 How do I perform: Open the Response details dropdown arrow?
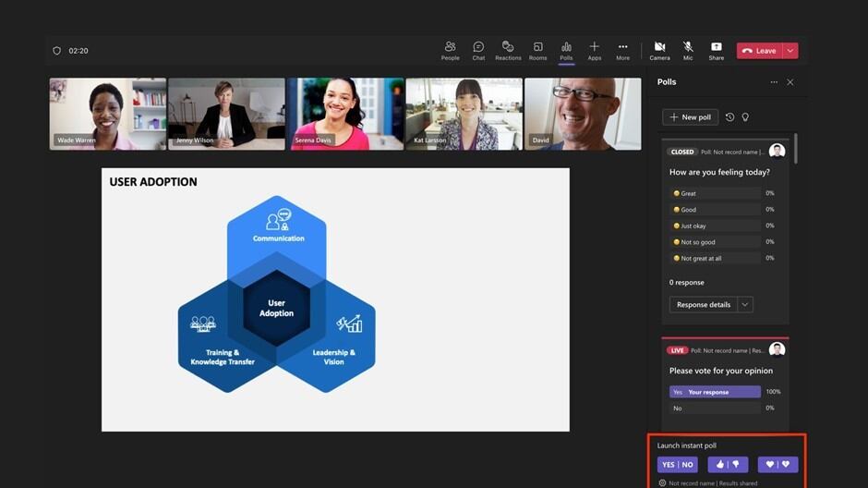(x=745, y=304)
